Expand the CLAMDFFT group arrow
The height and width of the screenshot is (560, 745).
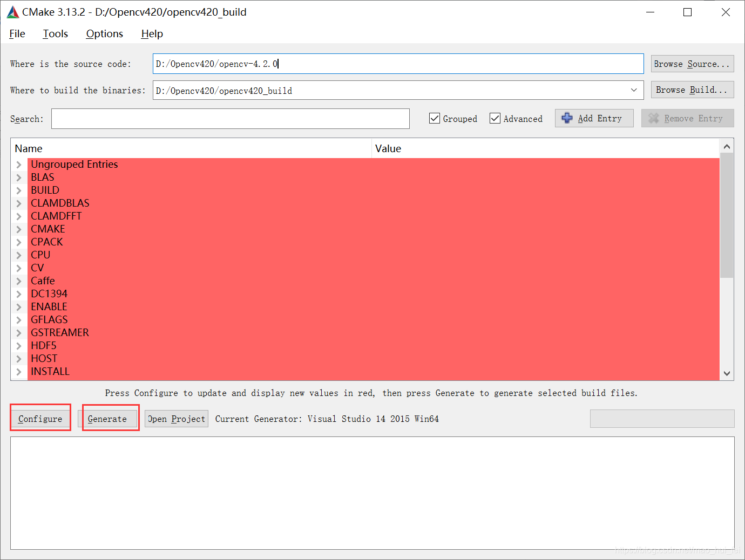[x=19, y=216]
